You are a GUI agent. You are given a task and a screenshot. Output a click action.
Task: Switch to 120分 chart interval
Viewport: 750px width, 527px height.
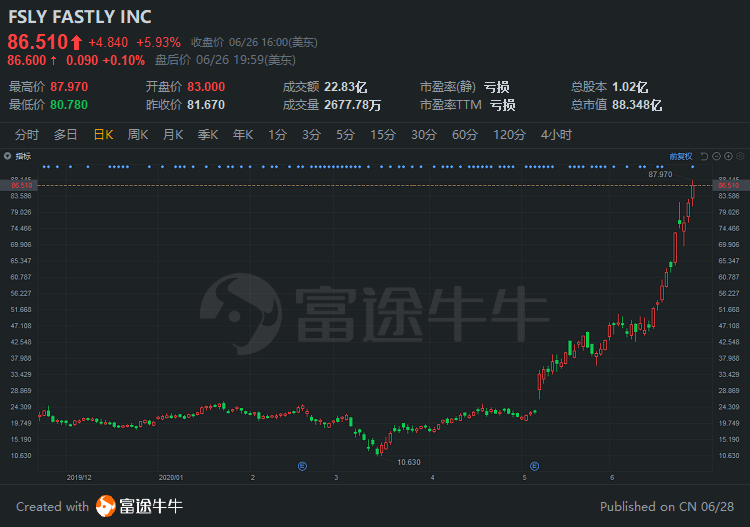(509, 135)
